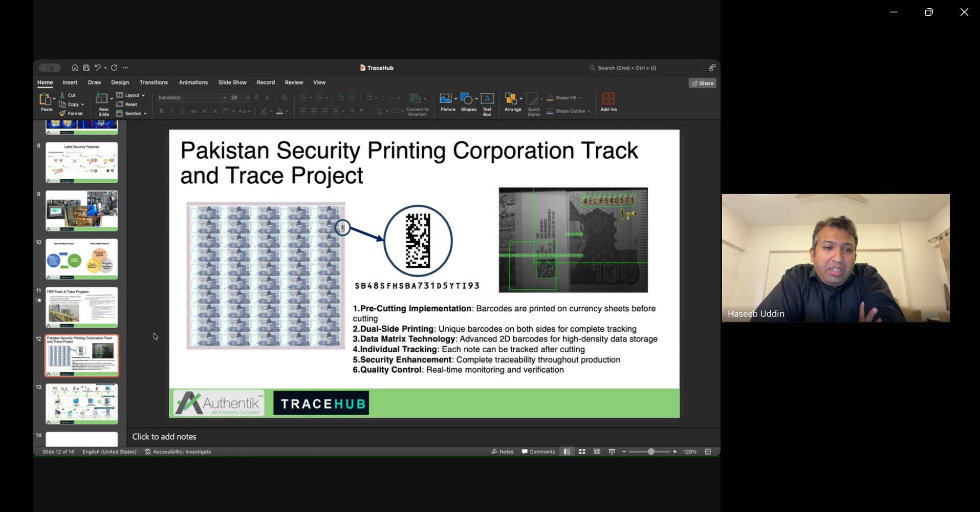The height and width of the screenshot is (512, 980).
Task: Toggle Subscript formatting
Action: (215, 111)
